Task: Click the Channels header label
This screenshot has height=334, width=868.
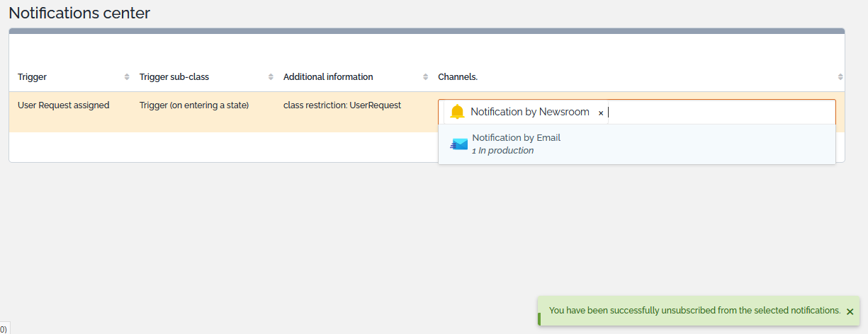Action: (x=457, y=76)
